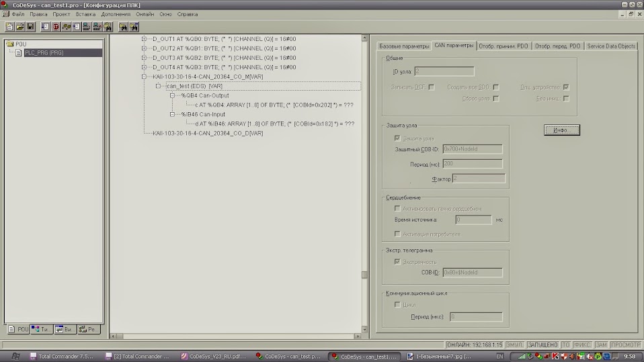Click the Open project folder icon
Screen dimensions: 644x362
click(x=19, y=27)
